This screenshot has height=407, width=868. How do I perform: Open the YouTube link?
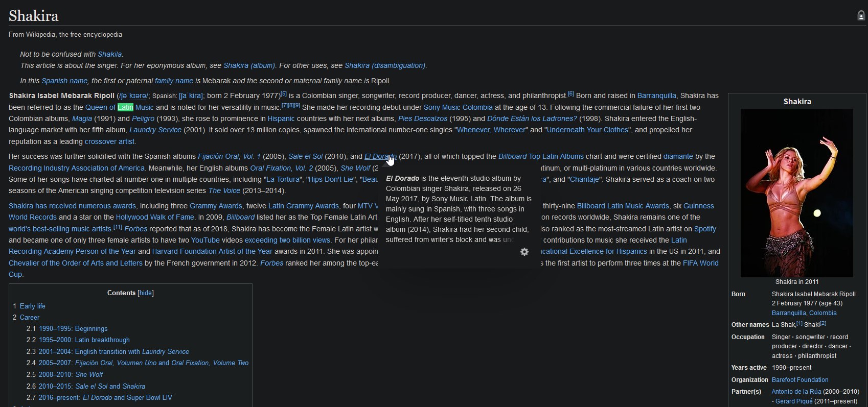click(205, 240)
